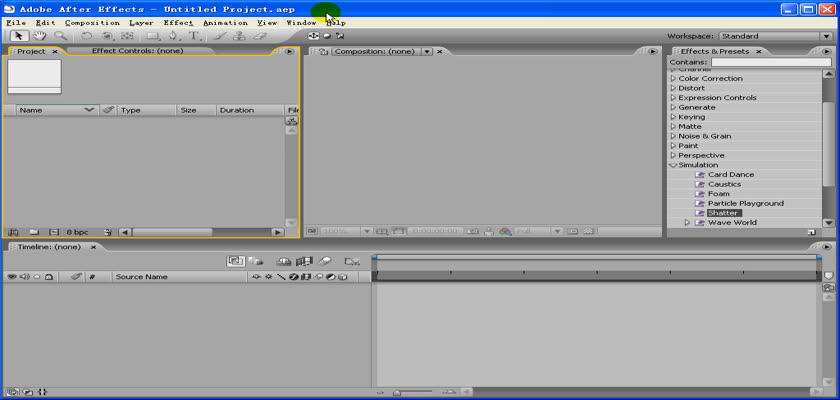Toggle the audio speaker column in Timeline
840x400 pixels.
24,277
